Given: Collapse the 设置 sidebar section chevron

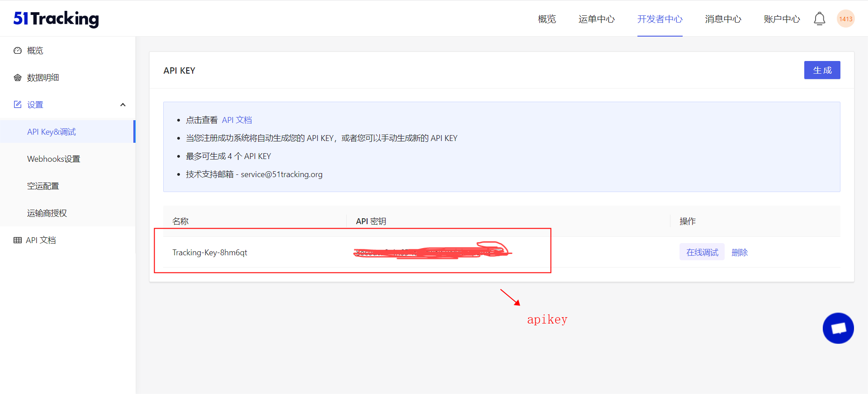Looking at the screenshot, I should 123,105.
